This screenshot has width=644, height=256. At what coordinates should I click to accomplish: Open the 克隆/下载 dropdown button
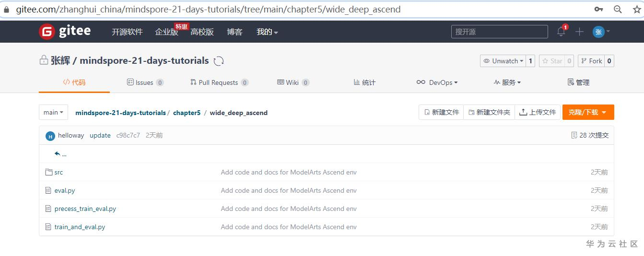588,112
